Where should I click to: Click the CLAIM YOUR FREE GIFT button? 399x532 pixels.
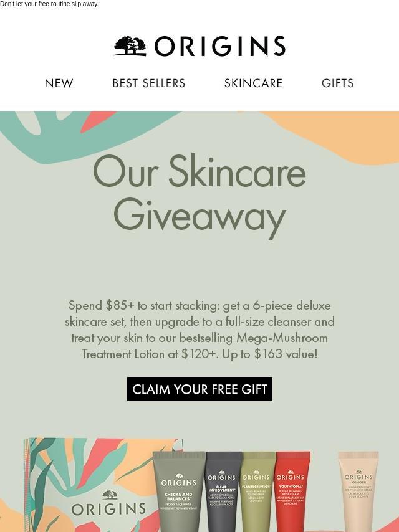pos(199,389)
